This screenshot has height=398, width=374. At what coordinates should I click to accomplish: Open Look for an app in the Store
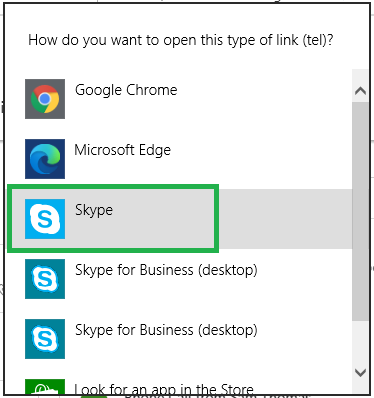point(164,389)
